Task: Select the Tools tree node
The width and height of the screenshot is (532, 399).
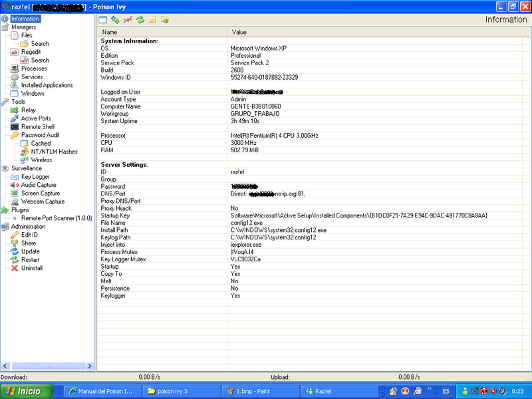Action: pos(19,102)
